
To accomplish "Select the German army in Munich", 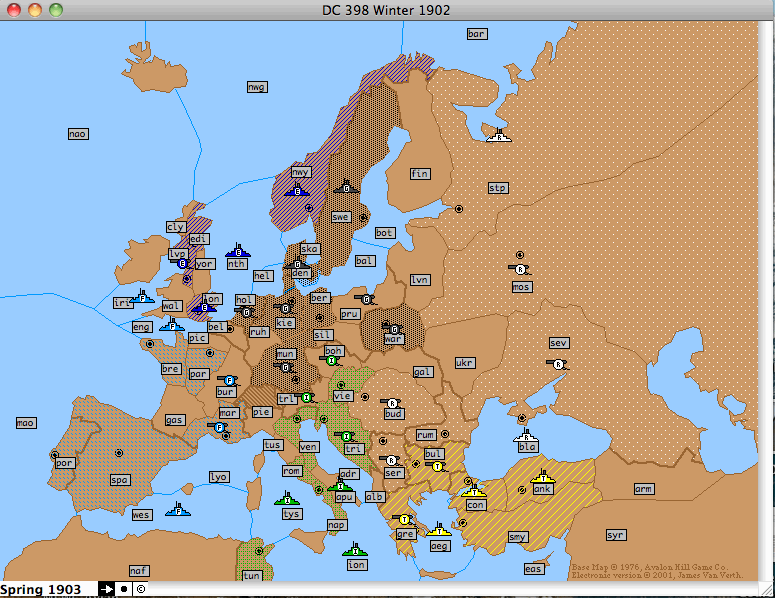I will [285, 367].
